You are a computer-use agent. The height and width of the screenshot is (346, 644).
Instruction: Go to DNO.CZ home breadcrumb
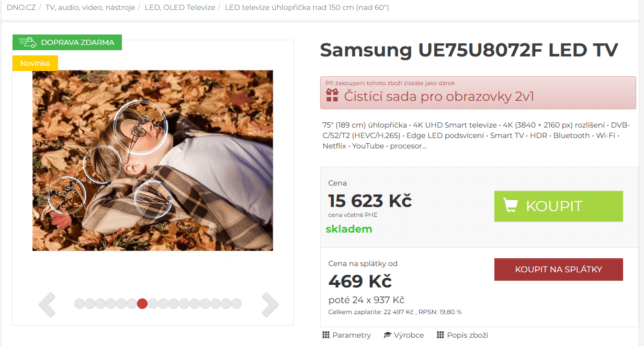(x=21, y=7)
